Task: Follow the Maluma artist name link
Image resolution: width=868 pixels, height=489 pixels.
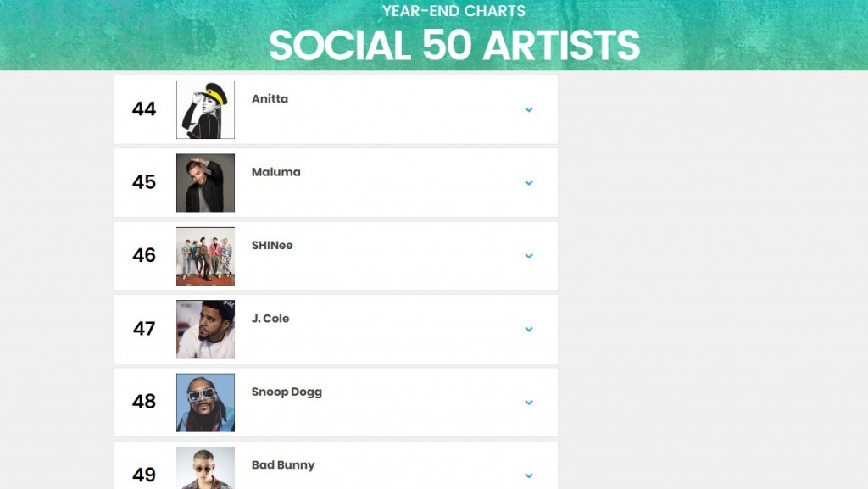Action: (x=275, y=172)
